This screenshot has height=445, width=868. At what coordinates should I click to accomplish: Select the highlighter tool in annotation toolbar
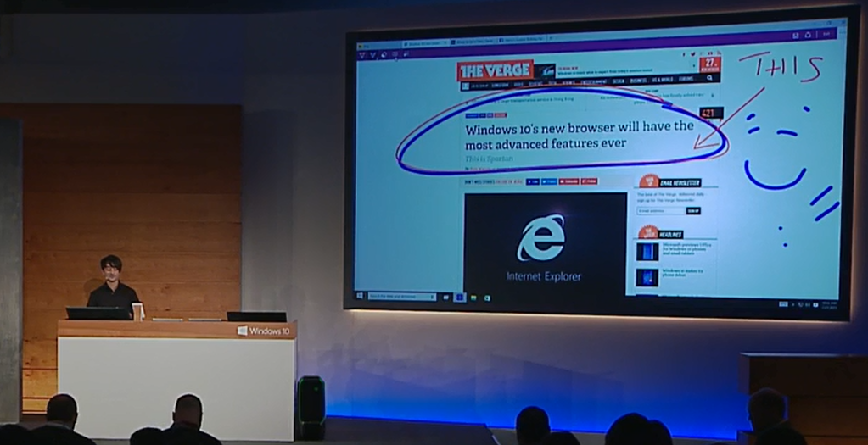[372, 55]
